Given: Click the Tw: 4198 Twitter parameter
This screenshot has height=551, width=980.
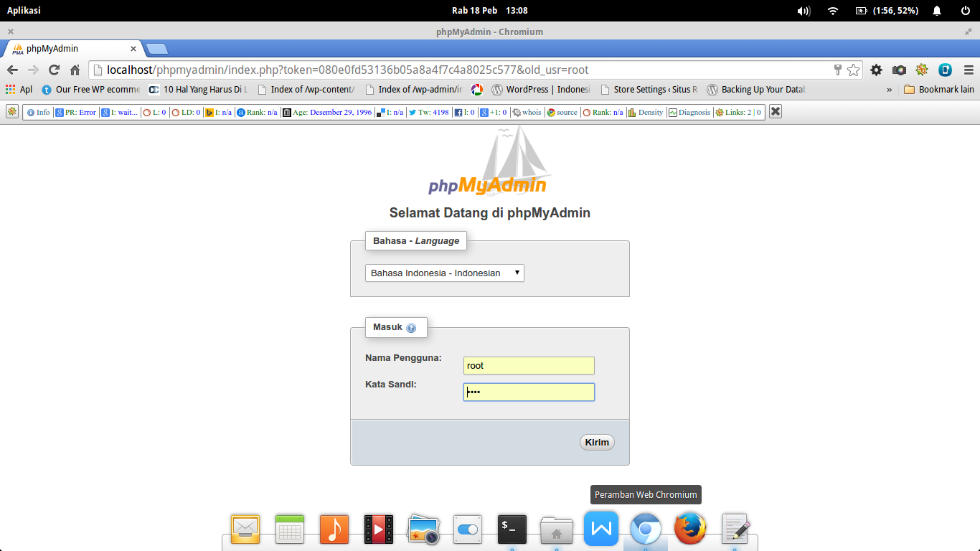Looking at the screenshot, I should pyautogui.click(x=429, y=112).
